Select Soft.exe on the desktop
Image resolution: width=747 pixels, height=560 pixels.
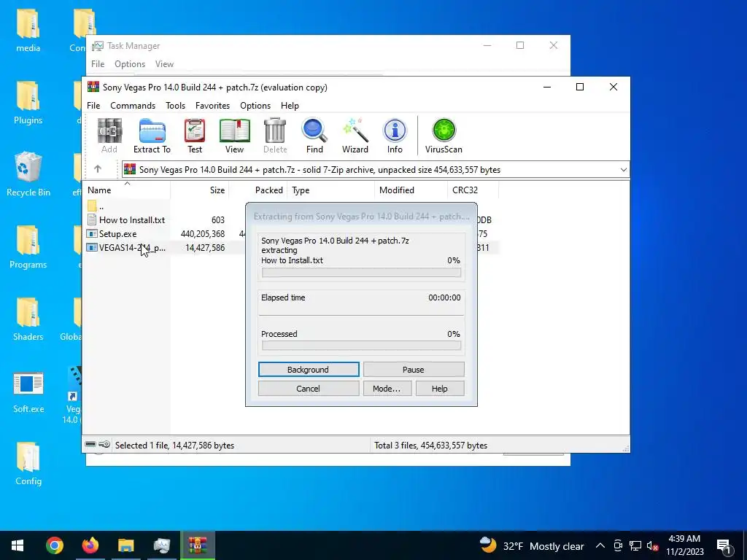click(28, 392)
